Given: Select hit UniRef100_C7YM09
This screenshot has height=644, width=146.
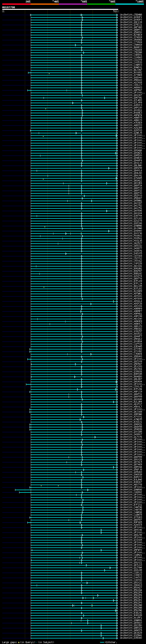Looking at the screenshot, I should click(x=131, y=42).
